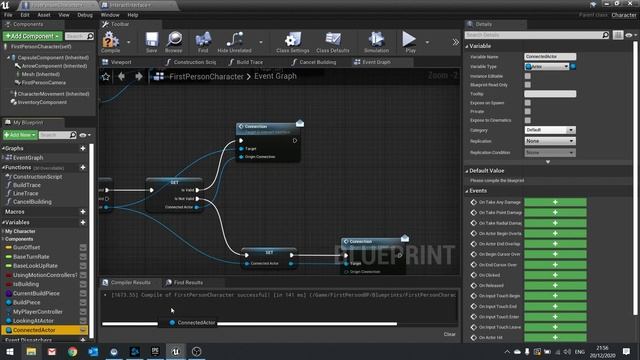This screenshot has height=360, width=640.
Task: Toggle Hide Unrelated toolbar icon
Action: 234,42
